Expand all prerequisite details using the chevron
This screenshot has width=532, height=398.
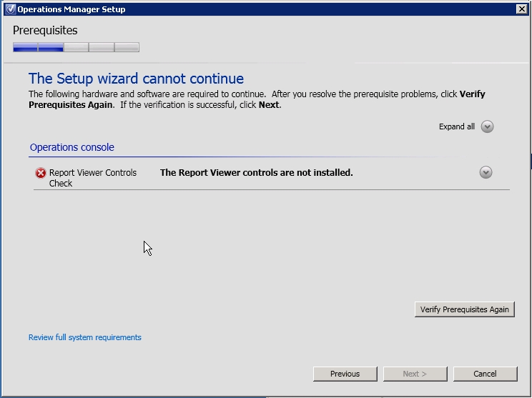click(487, 126)
